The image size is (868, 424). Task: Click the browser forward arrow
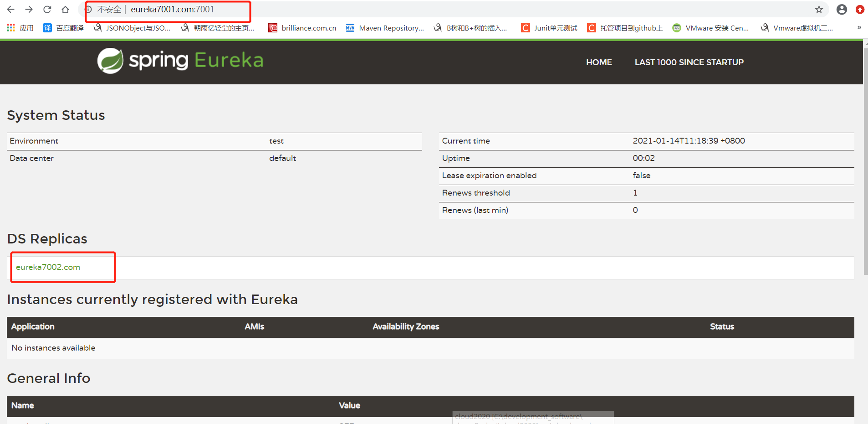coord(29,10)
